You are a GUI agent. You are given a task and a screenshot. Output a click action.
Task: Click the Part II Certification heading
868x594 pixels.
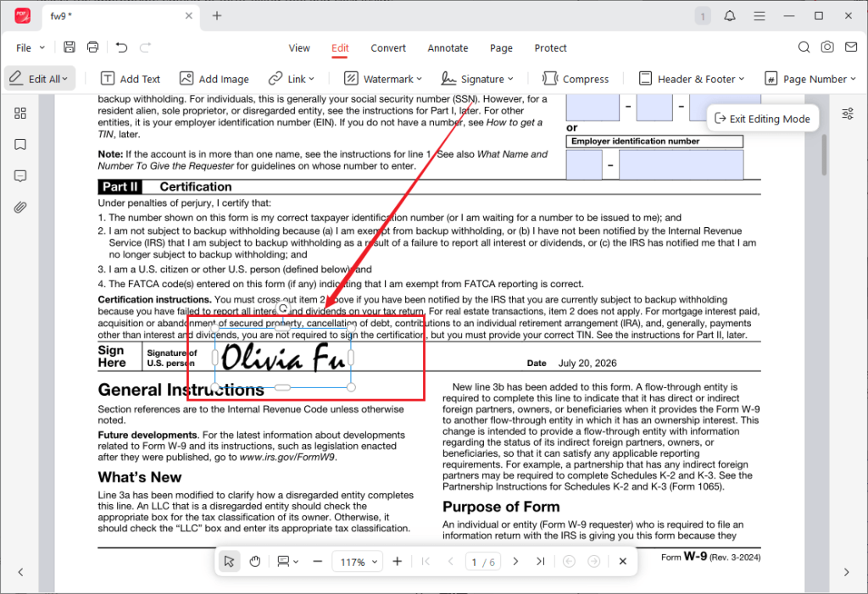pos(165,186)
